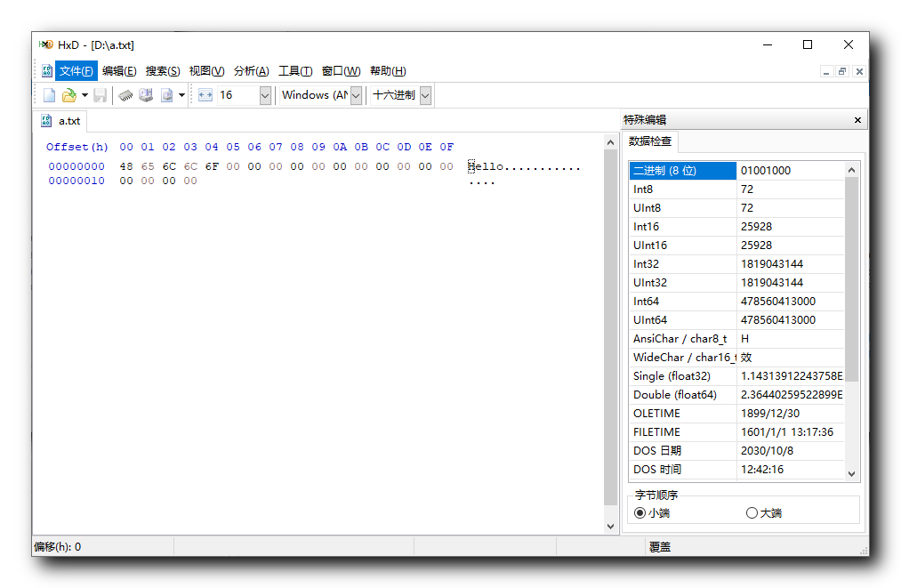Click the OLETIME value 1899/12/30
Image resolution: width=901 pixels, height=588 pixels.
pos(770,414)
